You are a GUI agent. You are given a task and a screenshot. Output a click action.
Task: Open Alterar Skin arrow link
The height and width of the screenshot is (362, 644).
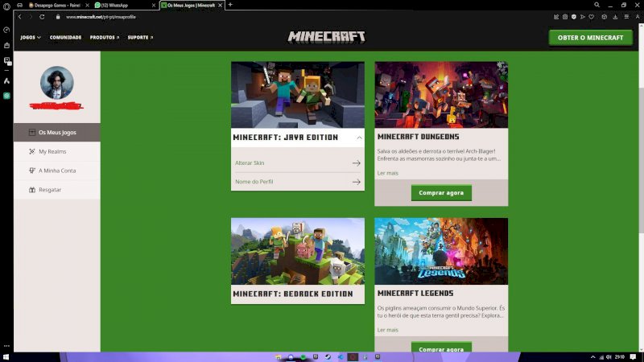click(356, 163)
